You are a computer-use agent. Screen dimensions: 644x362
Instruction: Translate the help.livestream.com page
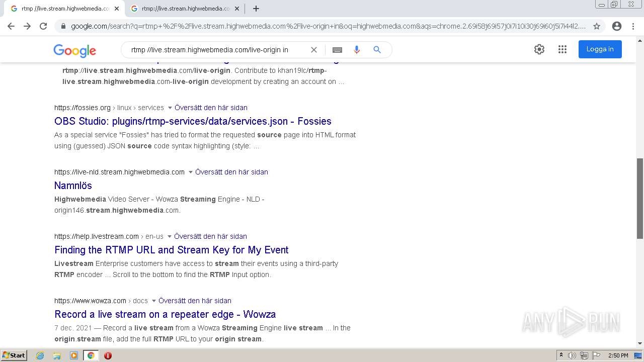tap(210, 236)
